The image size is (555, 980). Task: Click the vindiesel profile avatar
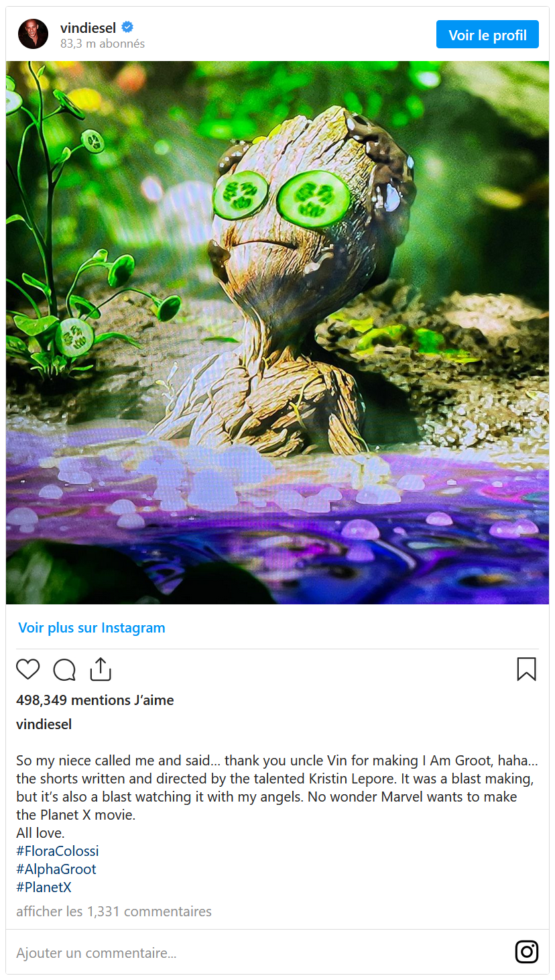tap(34, 34)
